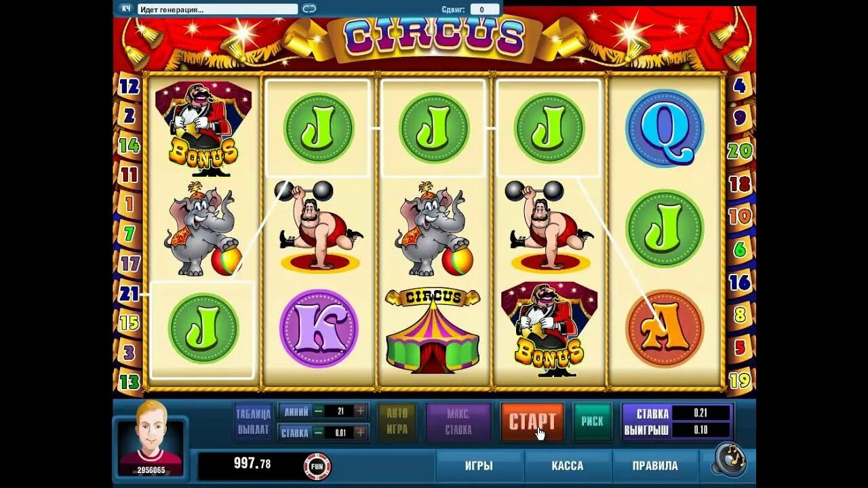Select the circus tent symbol on the reels

433,330
